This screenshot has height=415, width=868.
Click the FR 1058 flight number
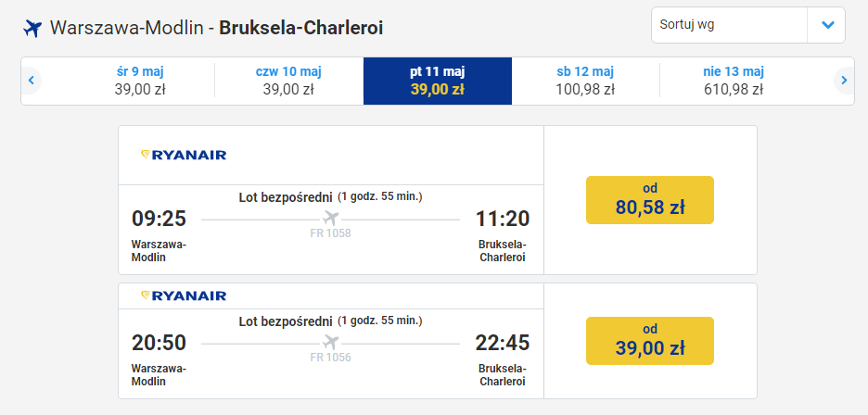coord(330,233)
